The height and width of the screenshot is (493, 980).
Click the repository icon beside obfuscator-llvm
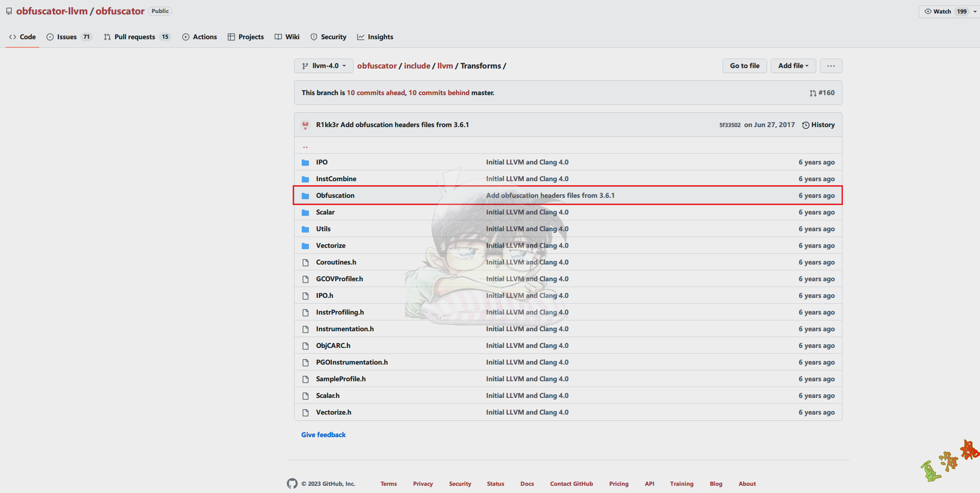pos(9,11)
